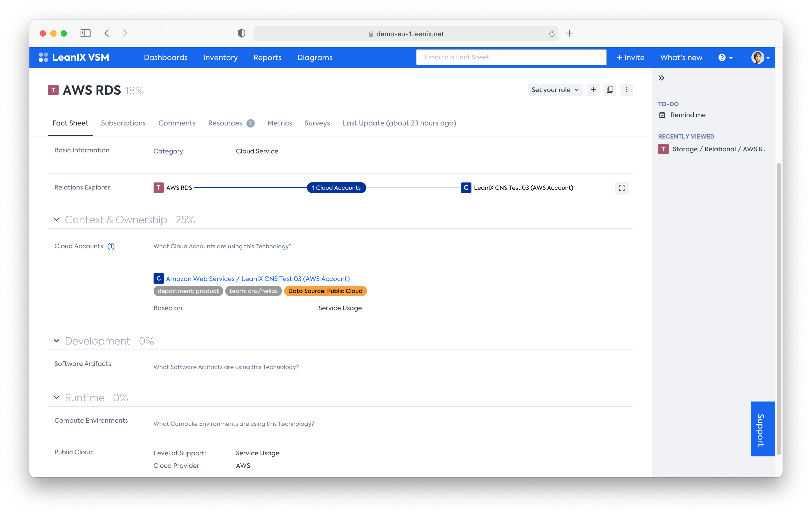Viewport: 812px width, 516px height.
Task: Switch to the Surveys tab
Action: [x=317, y=123]
